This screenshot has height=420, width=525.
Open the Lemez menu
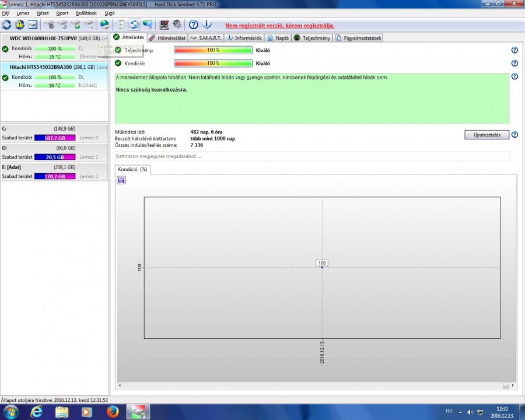(23, 13)
